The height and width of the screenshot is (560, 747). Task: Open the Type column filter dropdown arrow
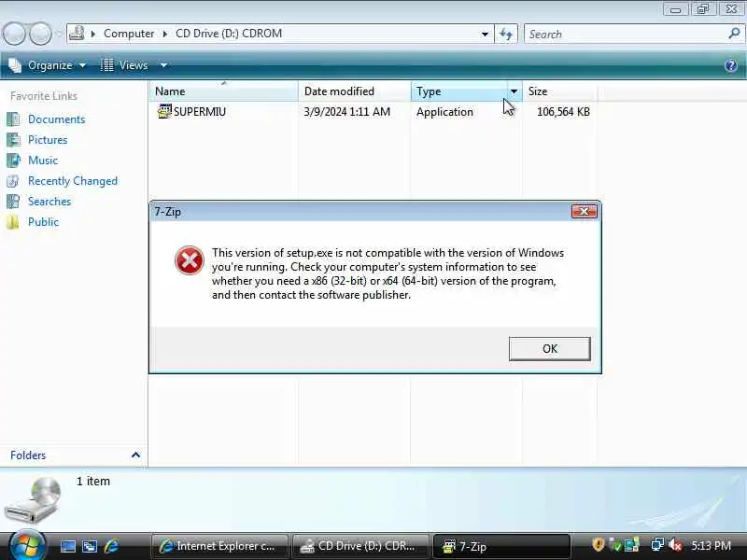point(514,91)
